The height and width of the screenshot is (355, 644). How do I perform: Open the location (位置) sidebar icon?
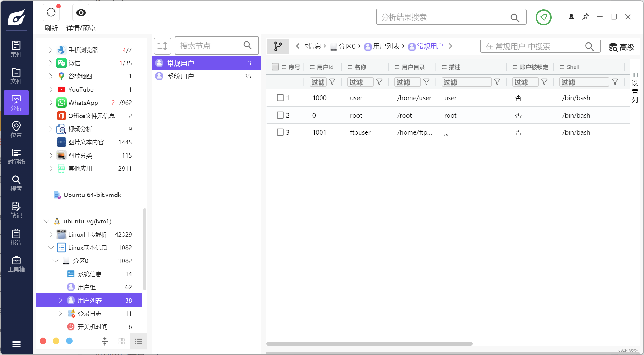tap(16, 130)
